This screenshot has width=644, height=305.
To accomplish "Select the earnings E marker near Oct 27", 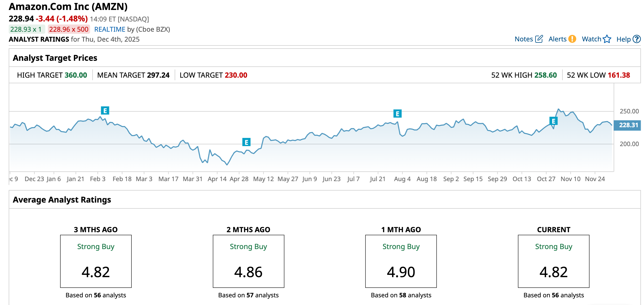I will pos(553,121).
